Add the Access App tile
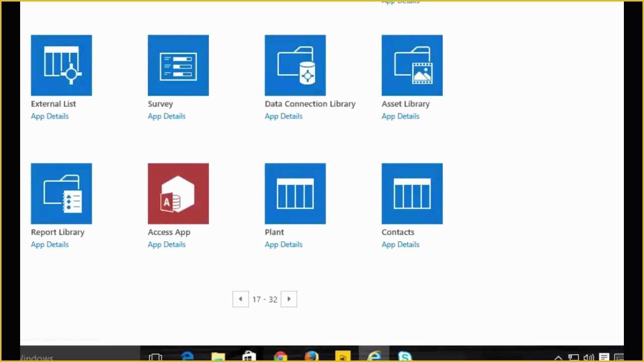 click(x=178, y=194)
